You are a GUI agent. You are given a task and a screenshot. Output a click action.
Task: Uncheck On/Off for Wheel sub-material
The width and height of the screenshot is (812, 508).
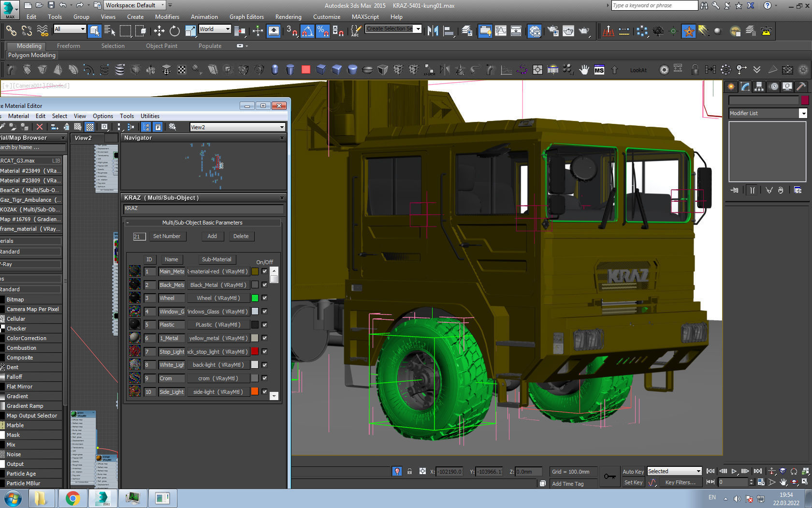pos(264,298)
